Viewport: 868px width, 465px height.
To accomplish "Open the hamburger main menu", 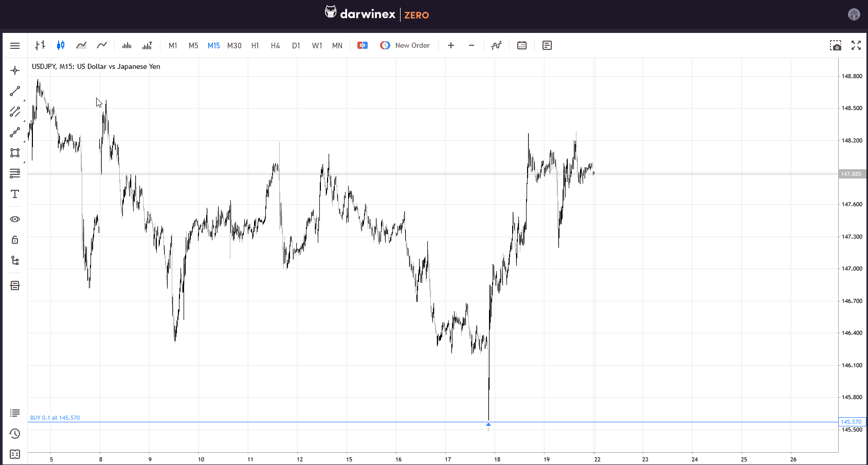I will (x=15, y=46).
